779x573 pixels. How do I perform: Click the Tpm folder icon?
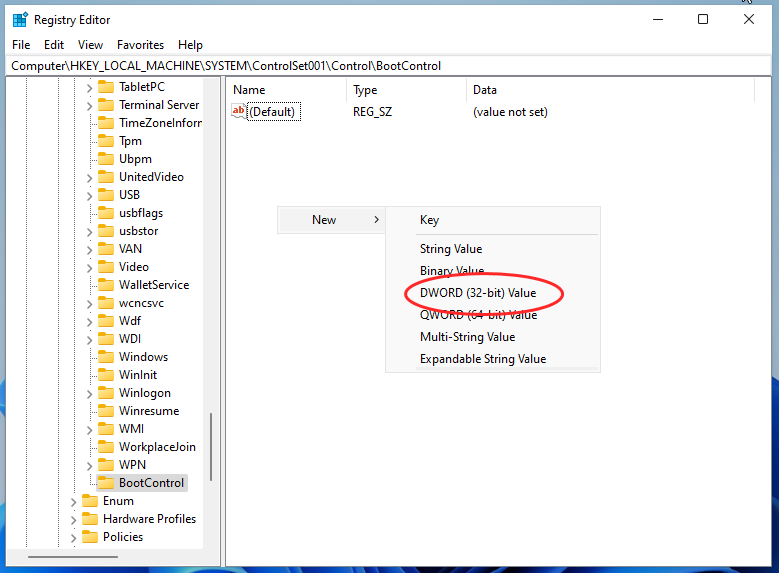point(106,141)
